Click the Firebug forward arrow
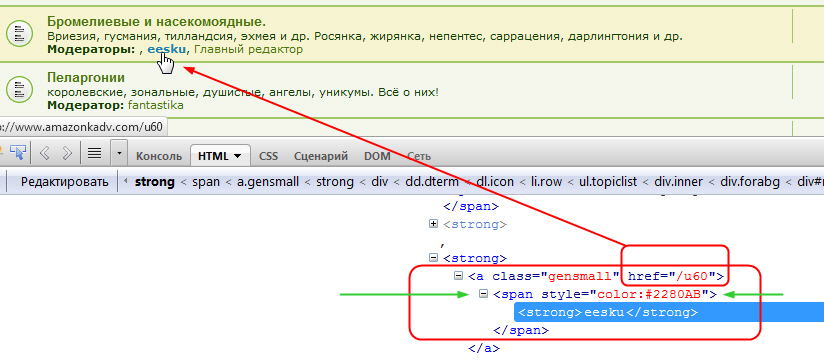Image resolution: width=824 pixels, height=360 pixels. [x=67, y=153]
